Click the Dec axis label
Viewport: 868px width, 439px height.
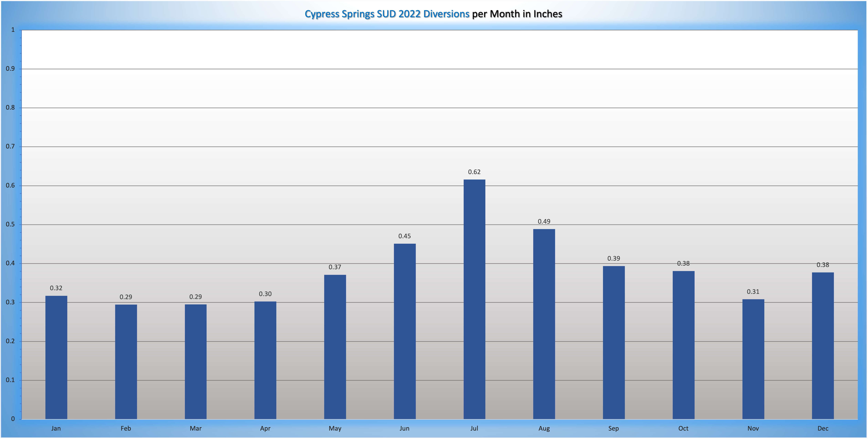[823, 429]
